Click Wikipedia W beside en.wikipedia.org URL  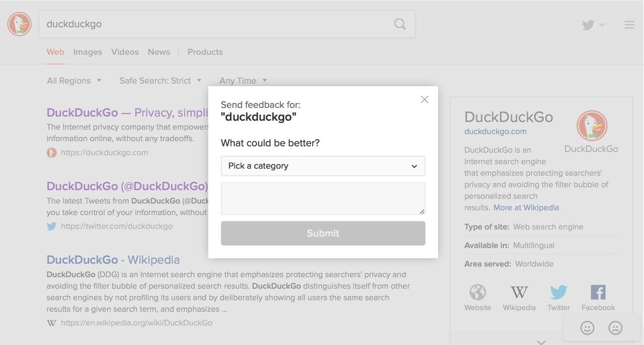(x=52, y=323)
